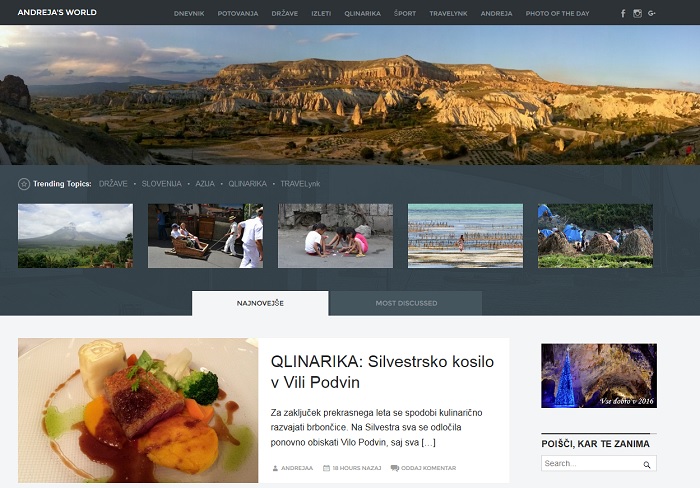Focus the Search input field
Screen dimensions: 700x488
(x=599, y=463)
